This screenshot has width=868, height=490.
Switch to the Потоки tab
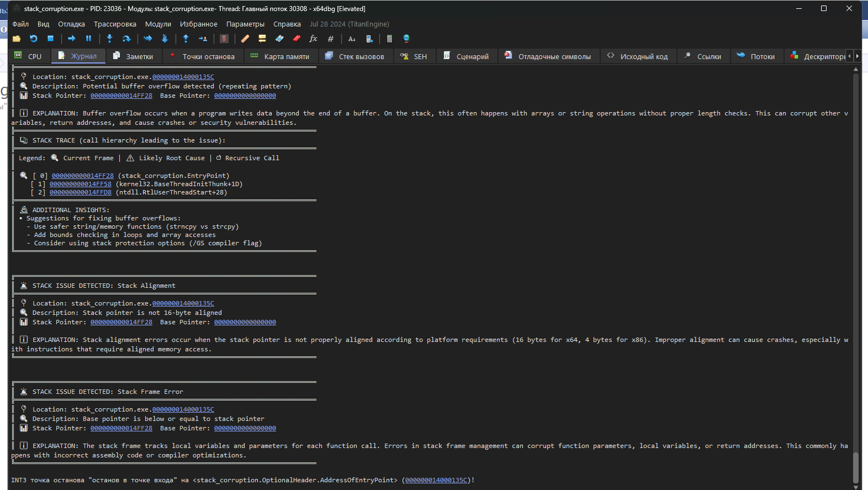coord(756,56)
